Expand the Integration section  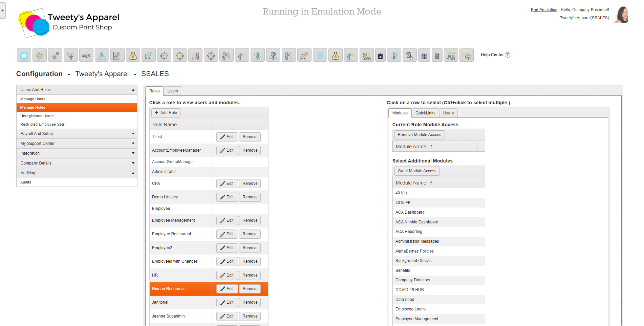(133, 153)
